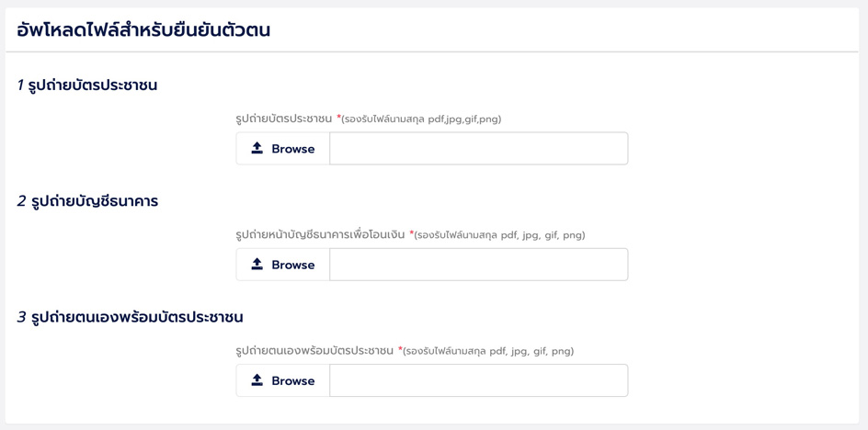
Task: Click section heading 3 รูปถ่ายตนเองพร้อมบัตรประชาชน
Action: tap(130, 317)
